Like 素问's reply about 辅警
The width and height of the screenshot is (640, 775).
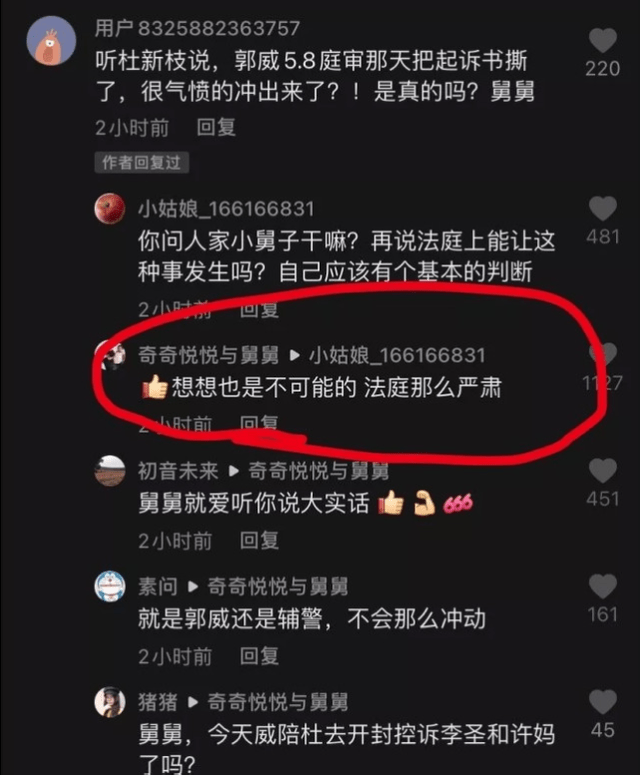click(602, 586)
